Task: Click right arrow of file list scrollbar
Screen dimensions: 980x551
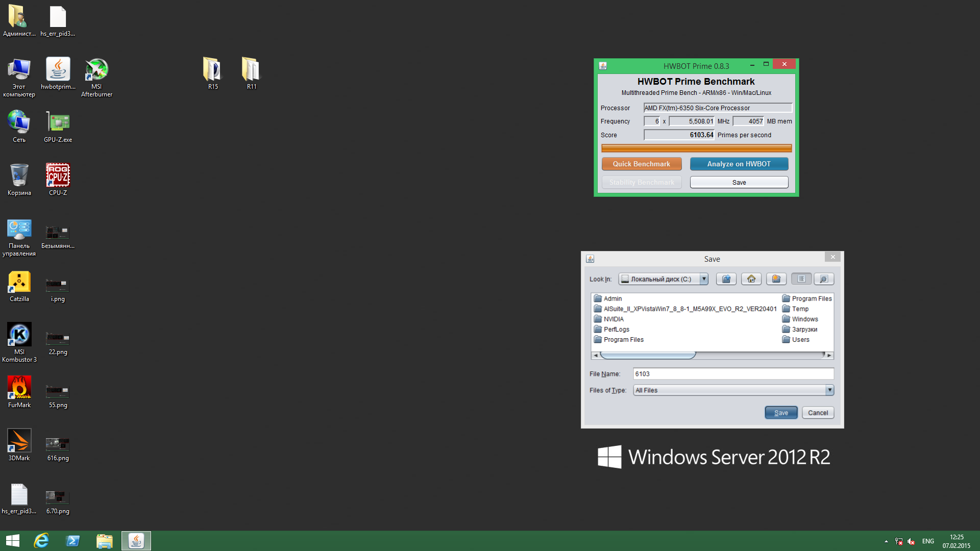Action: click(x=829, y=355)
